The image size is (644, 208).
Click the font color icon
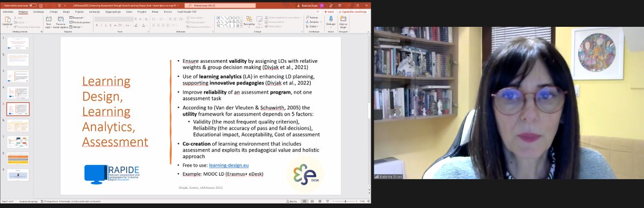click(x=143, y=25)
